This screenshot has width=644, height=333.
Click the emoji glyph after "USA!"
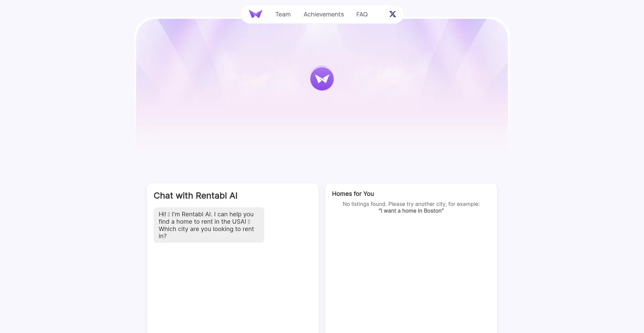coord(249,222)
